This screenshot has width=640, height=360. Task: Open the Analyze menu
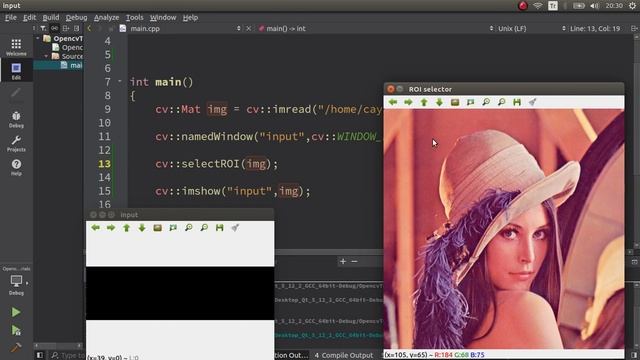coord(107,18)
